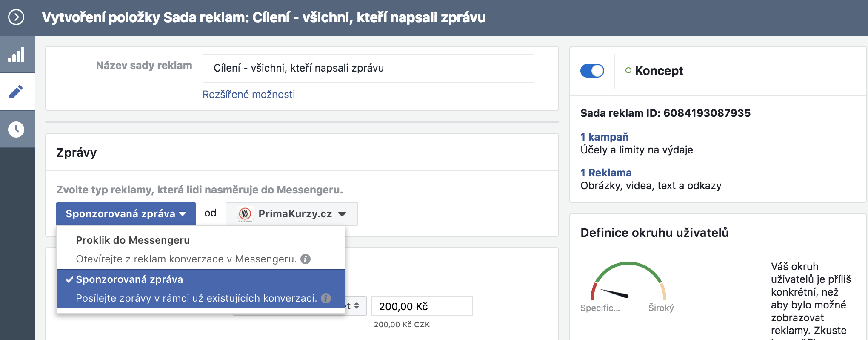Choose Proklik do Messengeru option
The width and height of the screenshot is (868, 340).
pos(133,240)
